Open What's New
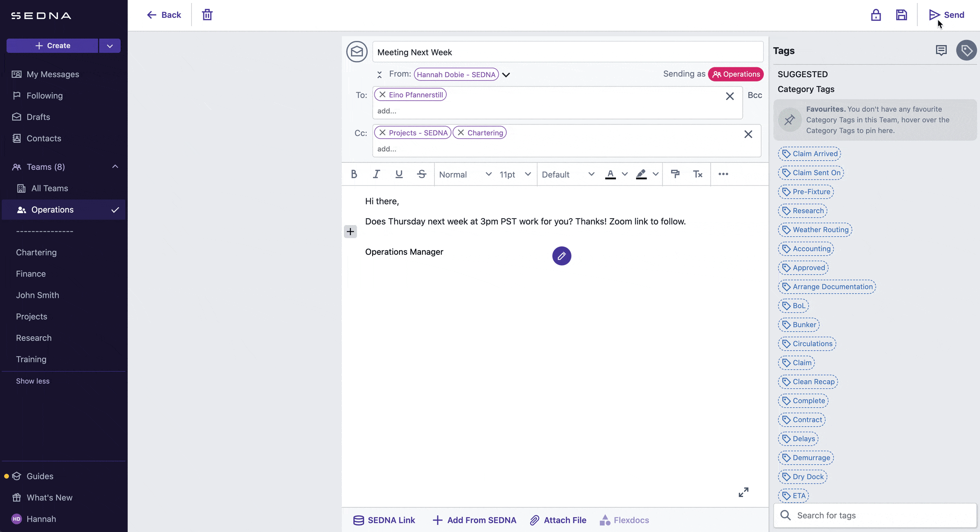This screenshot has height=532, width=980. click(42, 497)
